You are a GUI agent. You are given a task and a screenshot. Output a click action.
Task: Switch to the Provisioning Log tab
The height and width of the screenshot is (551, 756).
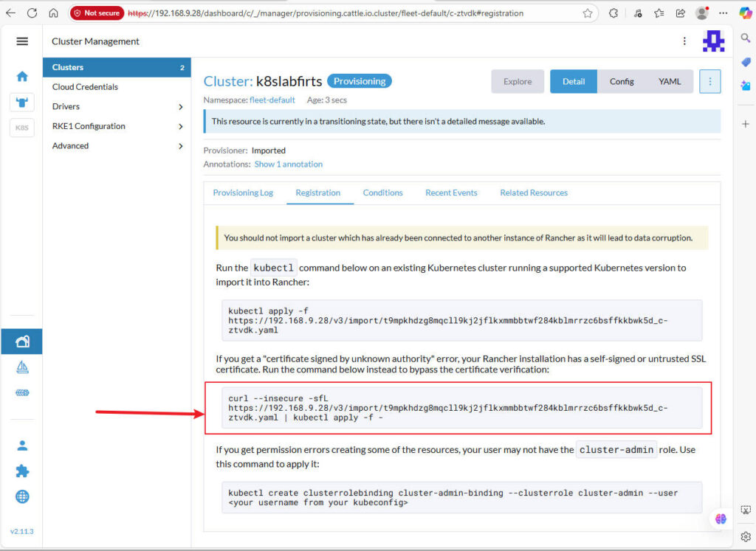pyautogui.click(x=243, y=193)
